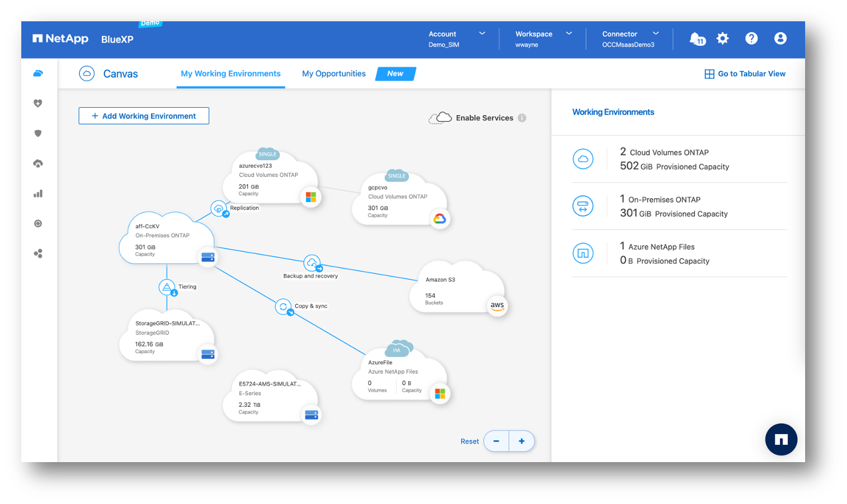Zoom in with the plus button
The image size is (847, 504).
point(522,441)
